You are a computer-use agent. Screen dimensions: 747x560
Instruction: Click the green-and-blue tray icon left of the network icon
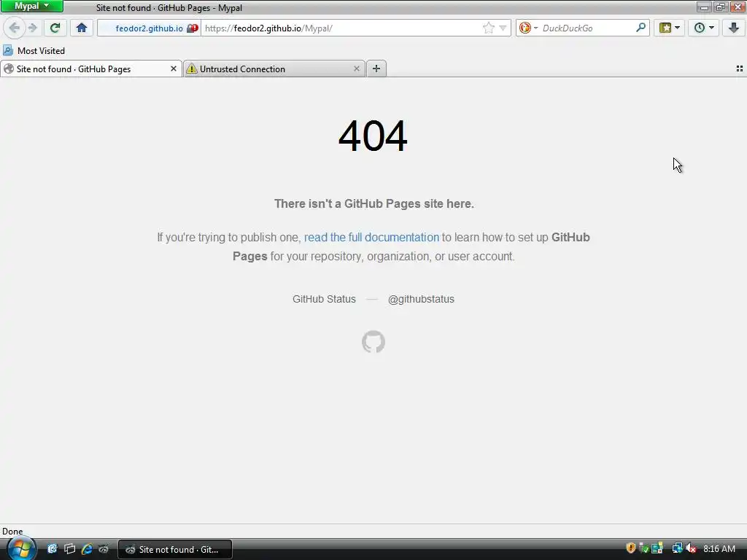tap(657, 548)
